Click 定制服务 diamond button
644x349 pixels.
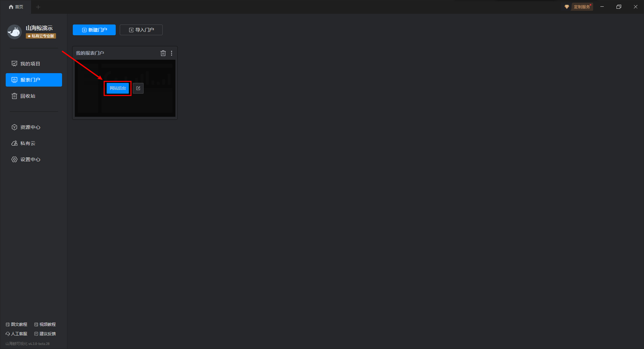pyautogui.click(x=578, y=7)
